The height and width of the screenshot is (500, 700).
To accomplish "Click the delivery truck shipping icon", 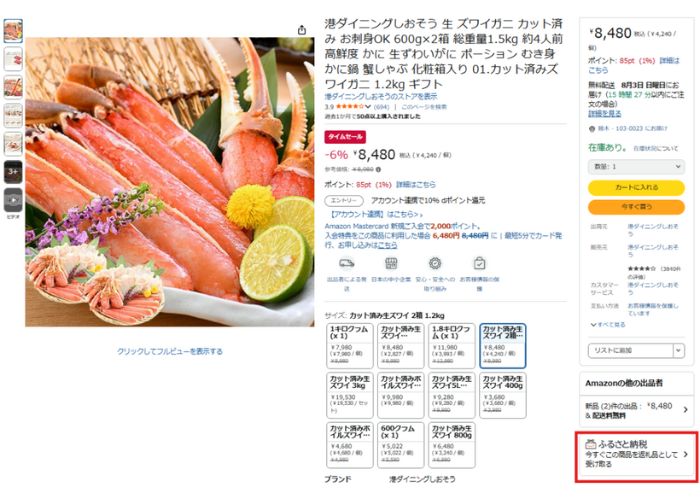I will coord(346,263).
